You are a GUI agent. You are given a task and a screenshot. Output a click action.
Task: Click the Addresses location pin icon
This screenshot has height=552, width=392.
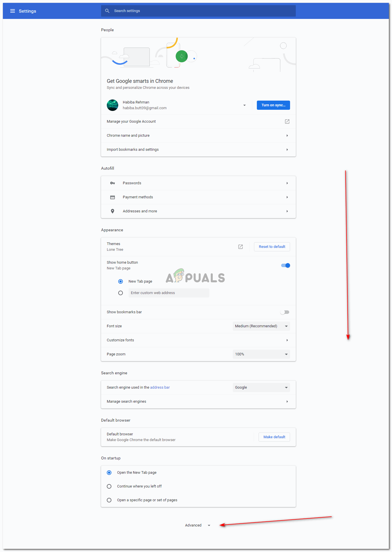(x=113, y=211)
